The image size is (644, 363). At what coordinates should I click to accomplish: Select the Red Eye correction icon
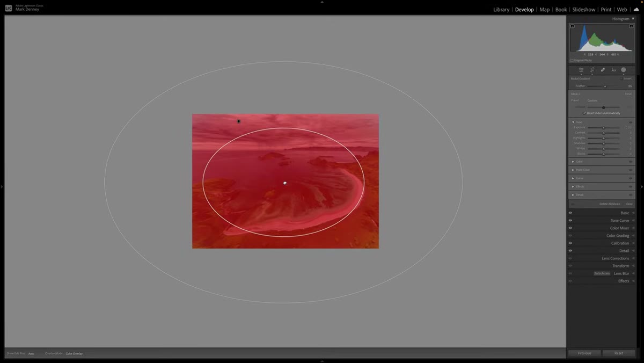tap(613, 70)
